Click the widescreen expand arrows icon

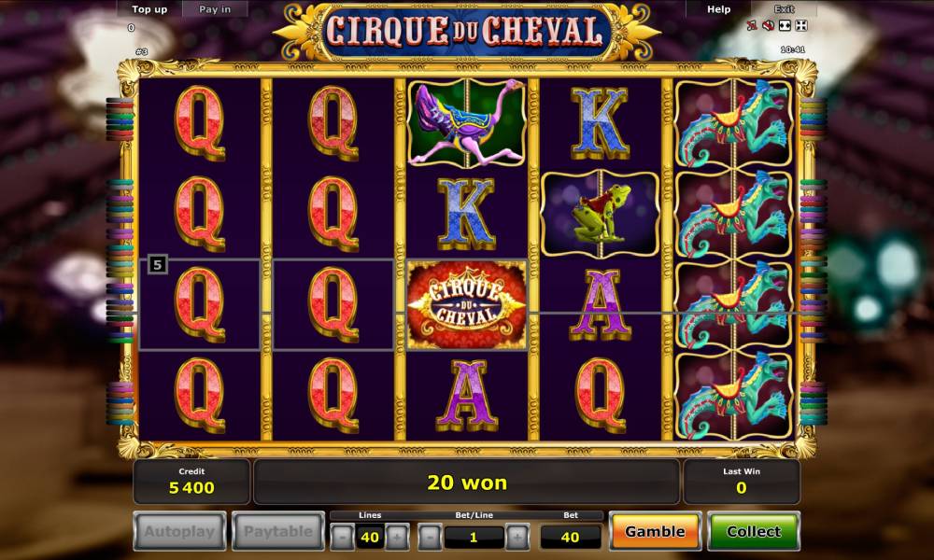click(785, 25)
